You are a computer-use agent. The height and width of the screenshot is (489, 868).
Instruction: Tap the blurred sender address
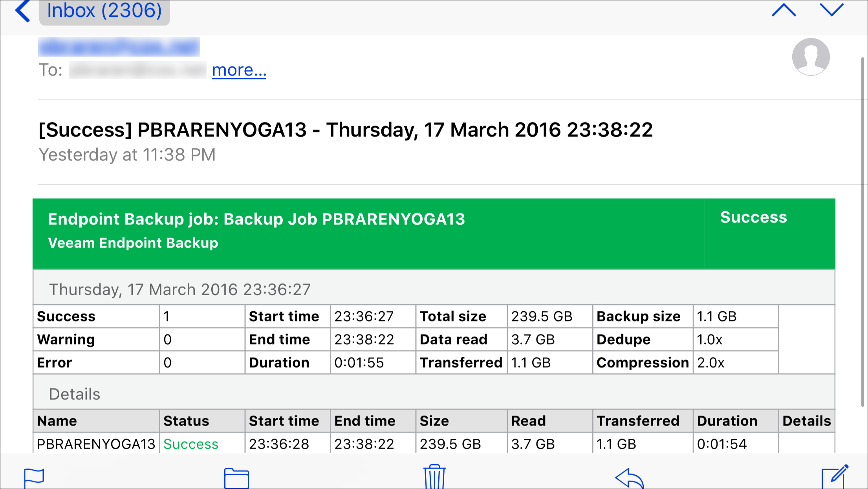pos(119,47)
